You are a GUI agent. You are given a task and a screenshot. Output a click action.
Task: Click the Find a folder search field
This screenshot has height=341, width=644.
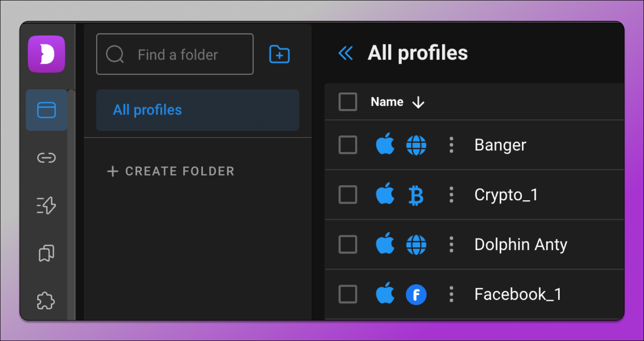(x=175, y=54)
